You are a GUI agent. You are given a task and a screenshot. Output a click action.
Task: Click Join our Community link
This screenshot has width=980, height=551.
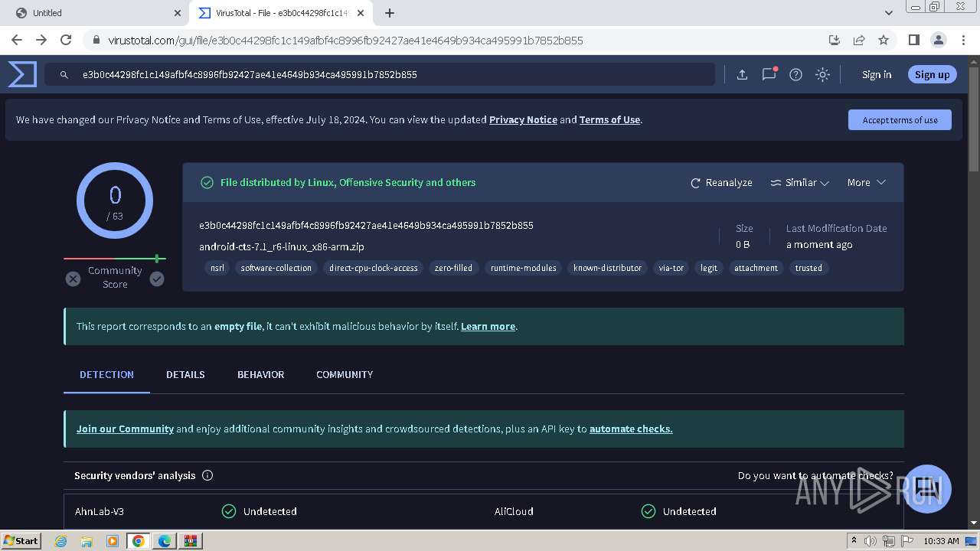tap(125, 429)
